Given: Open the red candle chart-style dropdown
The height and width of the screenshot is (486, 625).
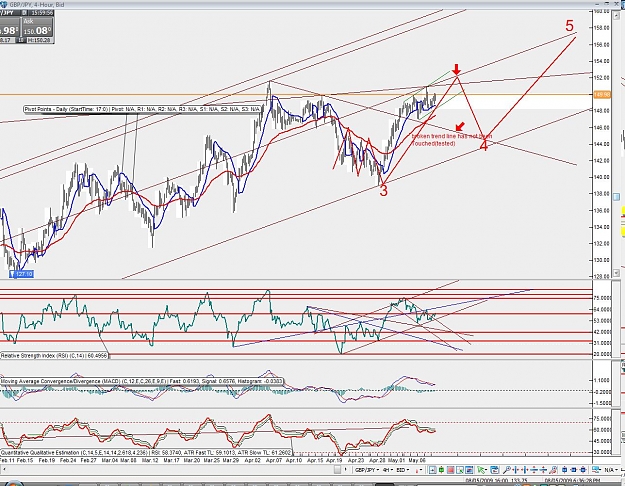Looking at the screenshot, I should point(419,470).
